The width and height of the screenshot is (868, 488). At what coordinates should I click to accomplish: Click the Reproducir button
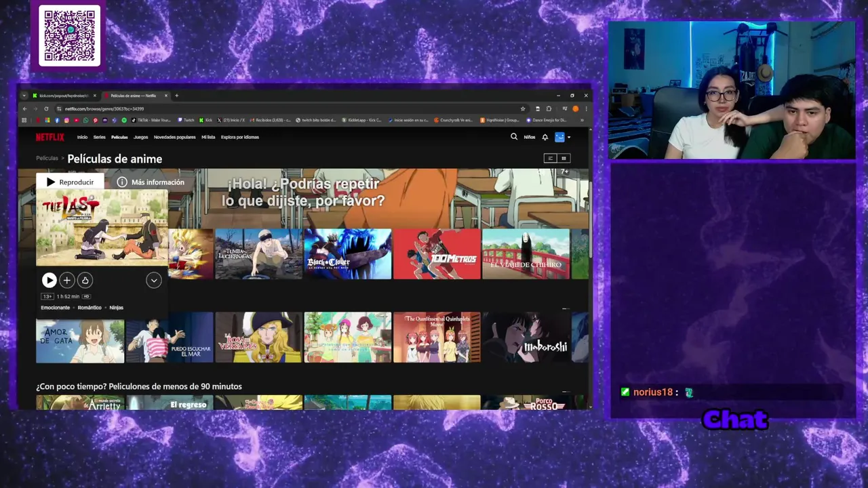pos(70,182)
